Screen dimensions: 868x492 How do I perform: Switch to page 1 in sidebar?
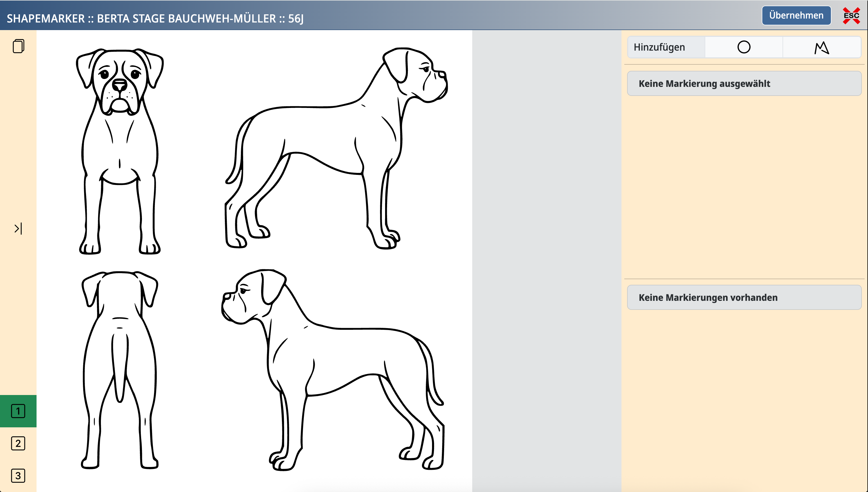[18, 411]
